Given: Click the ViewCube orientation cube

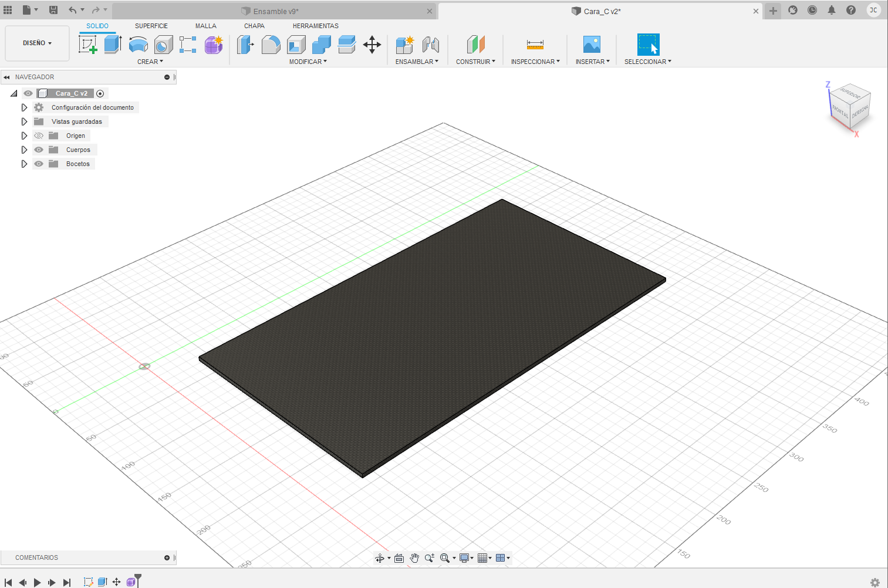Looking at the screenshot, I should pos(850,107).
